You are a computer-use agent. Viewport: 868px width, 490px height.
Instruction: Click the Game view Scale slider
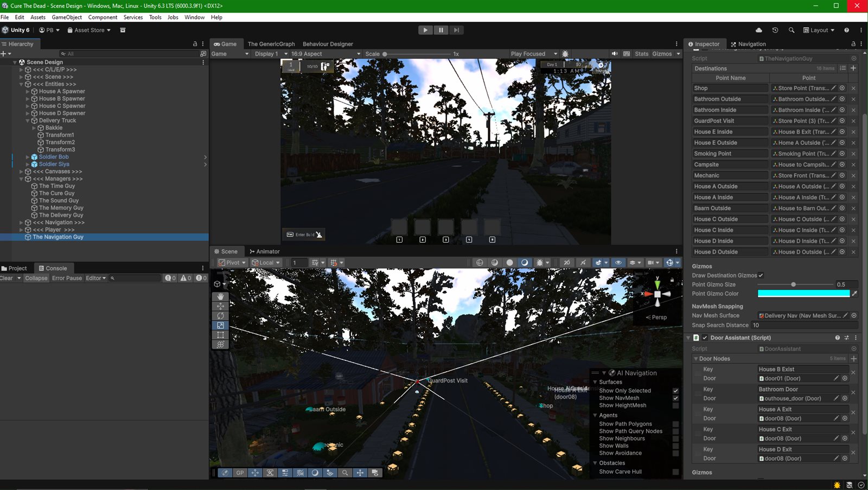417,54
